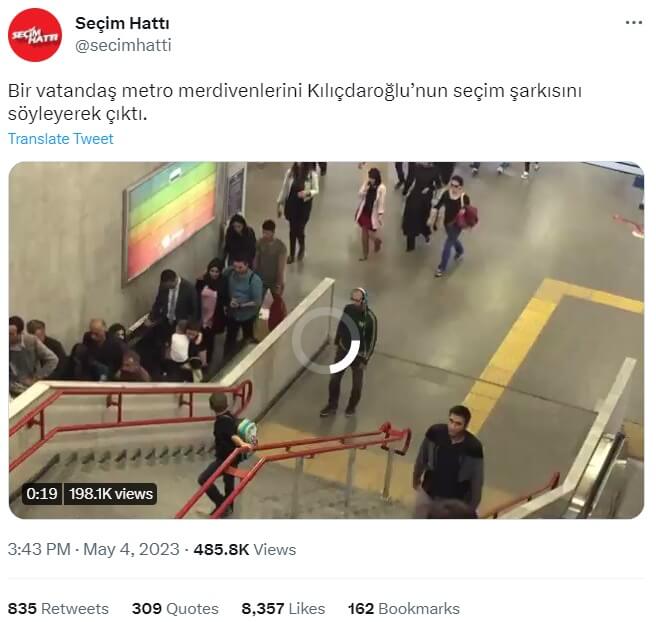Click the tweet text about Kılıçdaroğlu
Image resolution: width=656 pixels, height=622 pixels.
point(295,102)
